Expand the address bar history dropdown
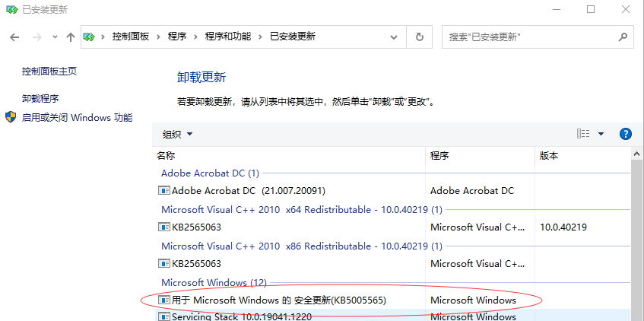Screen dimensions: 644x321 (x=393, y=37)
